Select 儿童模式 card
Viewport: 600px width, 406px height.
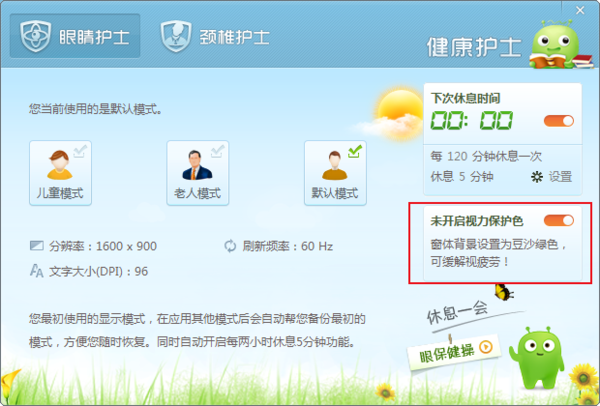[x=60, y=173]
